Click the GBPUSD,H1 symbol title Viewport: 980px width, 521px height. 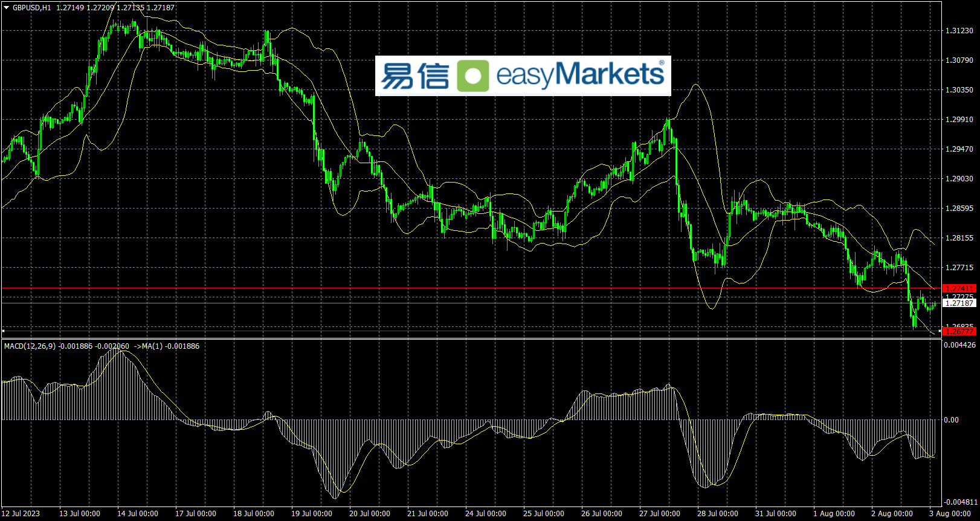coord(32,8)
